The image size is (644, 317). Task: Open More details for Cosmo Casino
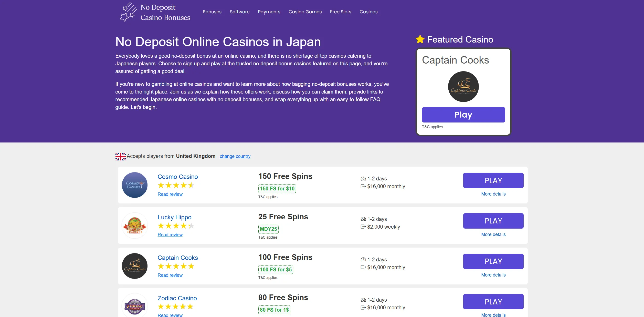click(x=493, y=194)
